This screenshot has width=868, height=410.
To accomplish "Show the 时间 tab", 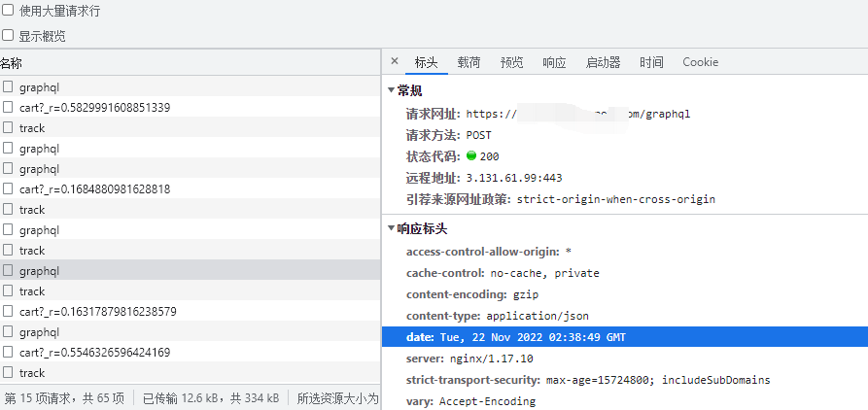I will tap(651, 62).
